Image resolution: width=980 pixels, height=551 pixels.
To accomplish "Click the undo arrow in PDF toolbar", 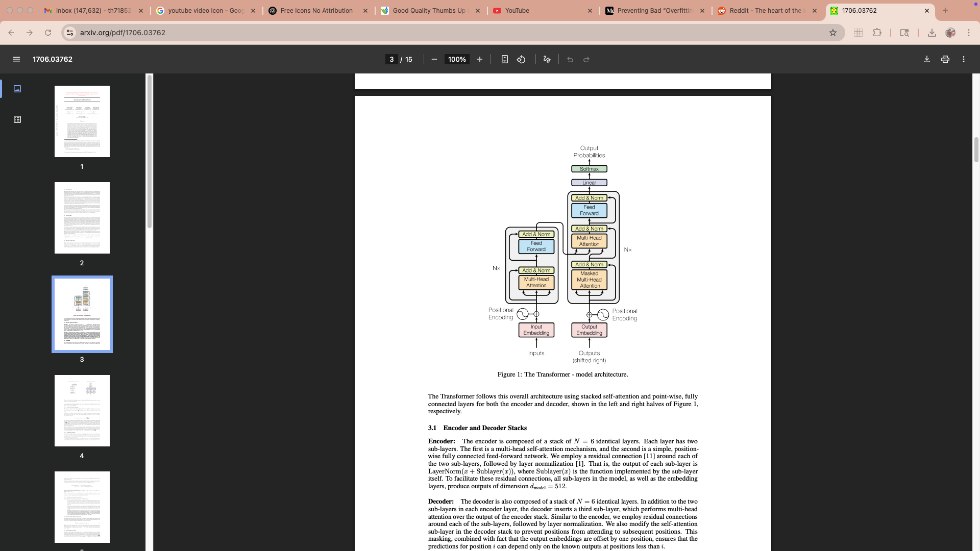I will pyautogui.click(x=570, y=59).
